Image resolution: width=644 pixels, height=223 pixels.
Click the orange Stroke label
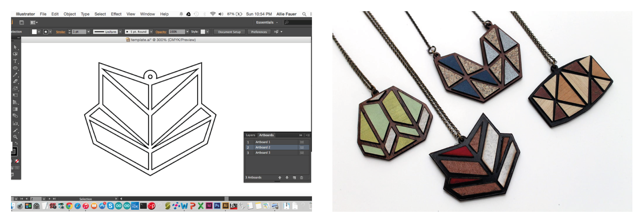pos(61,32)
